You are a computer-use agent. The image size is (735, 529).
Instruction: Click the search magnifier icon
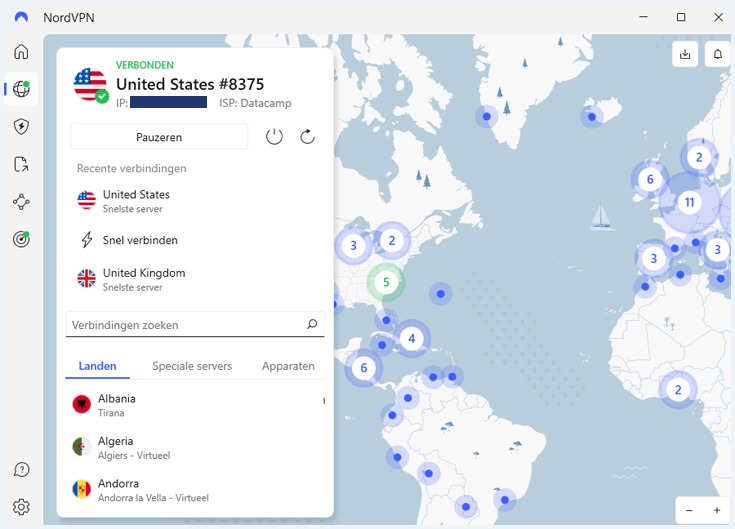coord(312,324)
